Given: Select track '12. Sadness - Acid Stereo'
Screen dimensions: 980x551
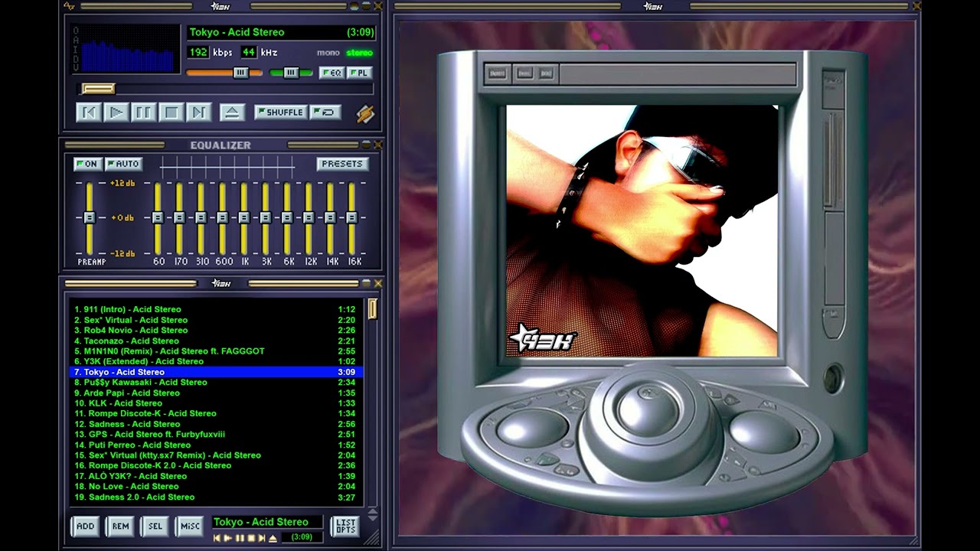Looking at the screenshot, I should click(x=216, y=424).
